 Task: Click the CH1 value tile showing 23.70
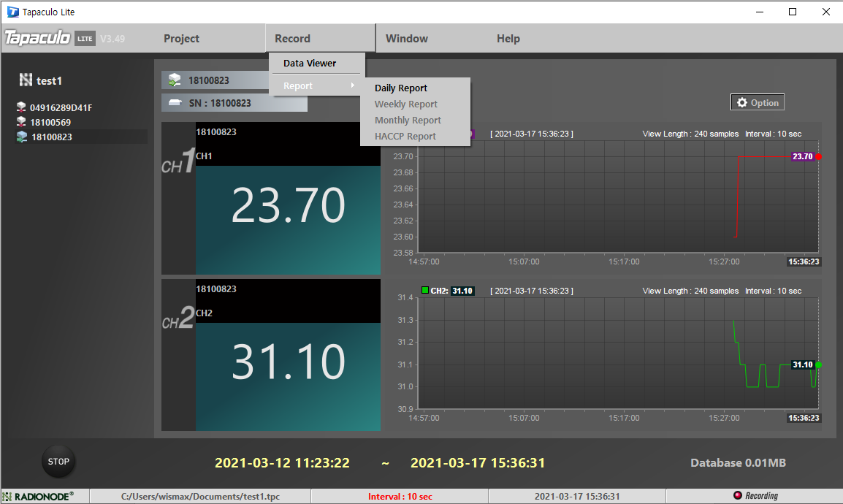[288, 220]
